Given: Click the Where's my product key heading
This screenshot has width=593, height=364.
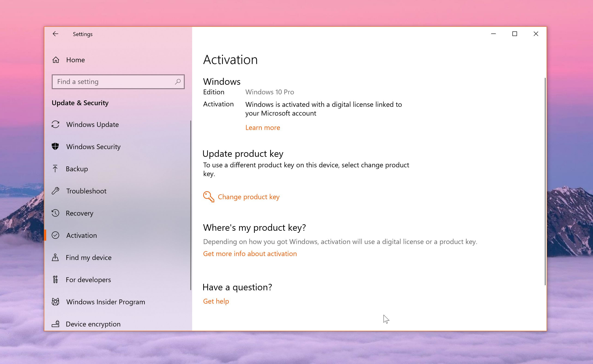Looking at the screenshot, I should tap(254, 227).
